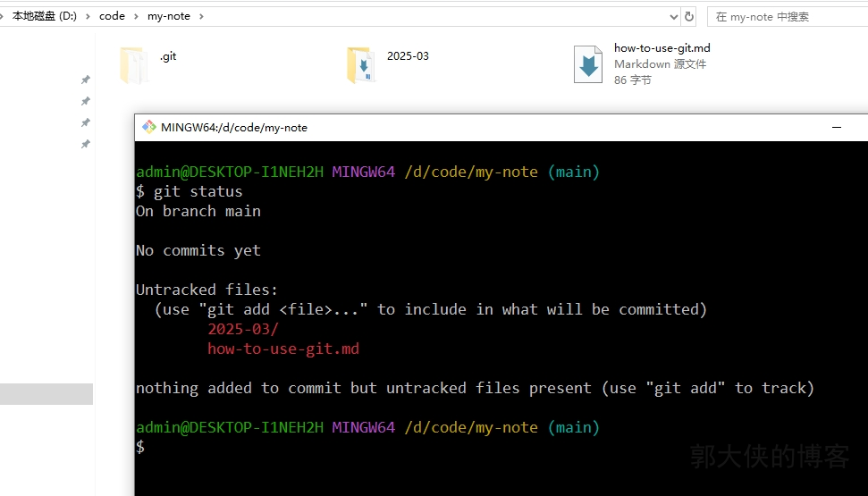The width and height of the screenshot is (868, 496).
Task: Click the highlighted item in the navigation pane
Action: click(46, 394)
